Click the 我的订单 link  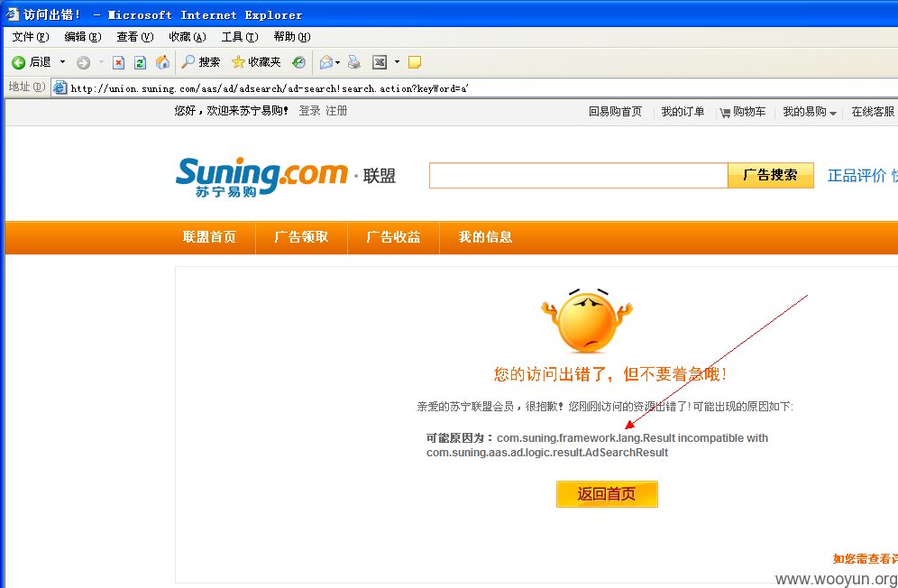point(683,112)
